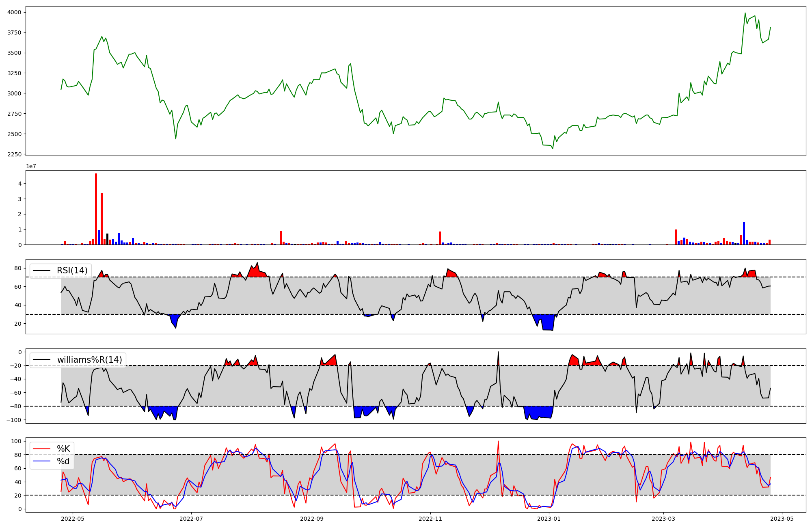Image resolution: width=812 pixels, height=528 pixels.
Task: Click the tall blue volume bar in April 2023
Action: click(744, 233)
